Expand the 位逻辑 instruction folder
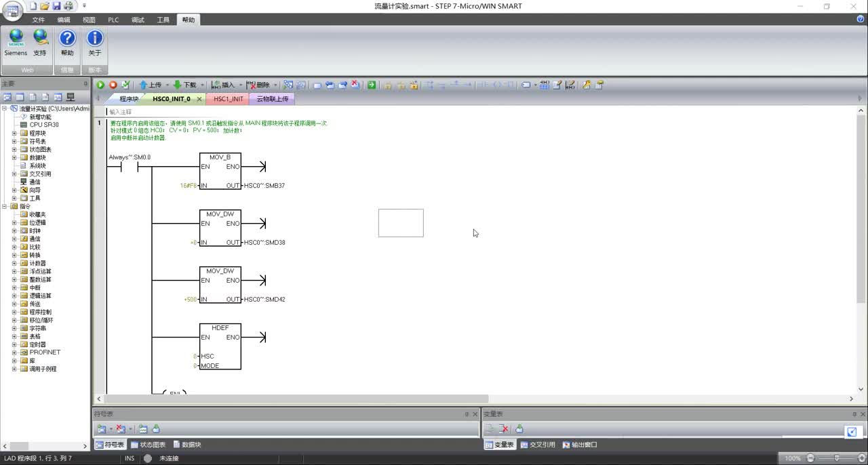Screen dimensions: 868x465 pyautogui.click(x=14, y=223)
